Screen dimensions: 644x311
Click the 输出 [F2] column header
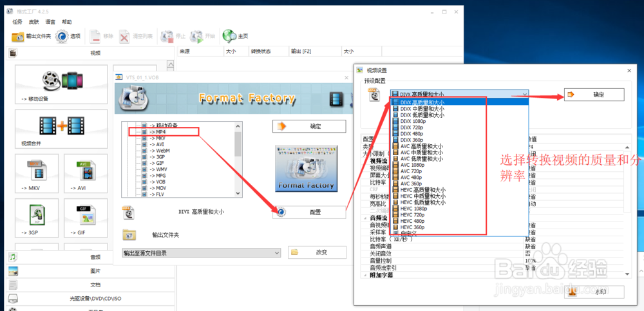point(315,52)
